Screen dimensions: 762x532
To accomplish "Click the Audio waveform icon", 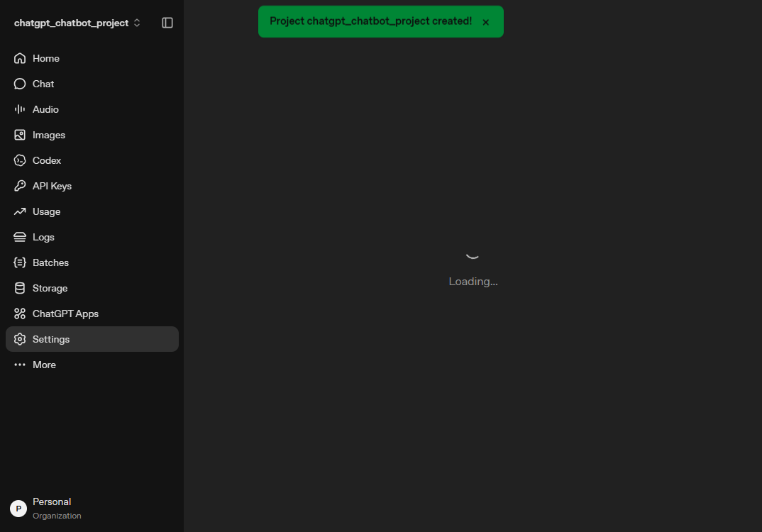I will coord(19,109).
